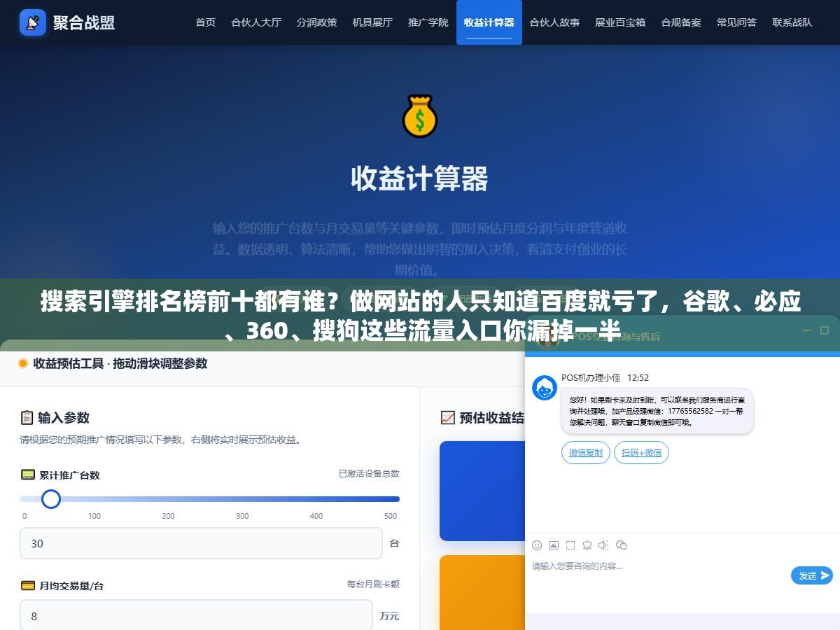Screen dimensions: 840x630
Task: Open 联系战队 nav item
Action: coord(792,22)
